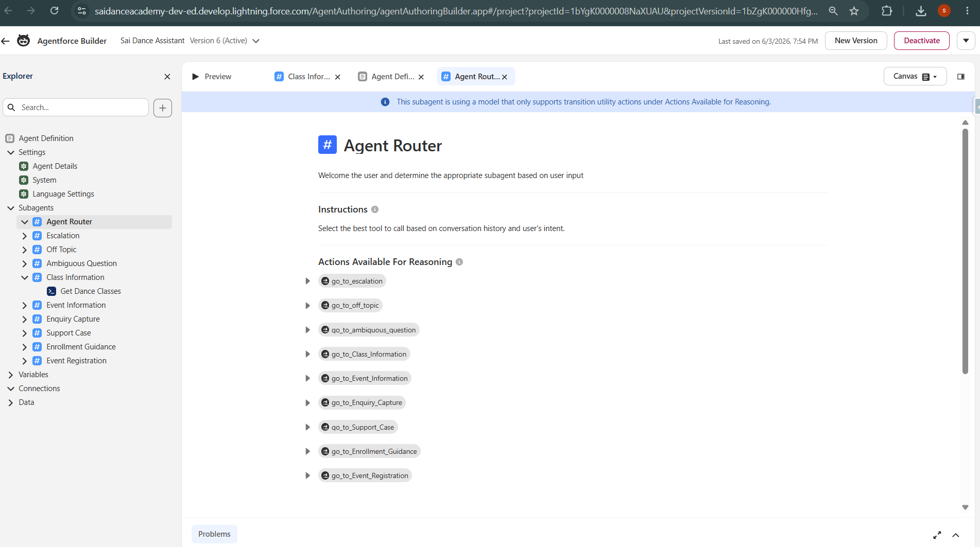Click the Agentforce Builder robot logo icon
980x547 pixels.
24,41
